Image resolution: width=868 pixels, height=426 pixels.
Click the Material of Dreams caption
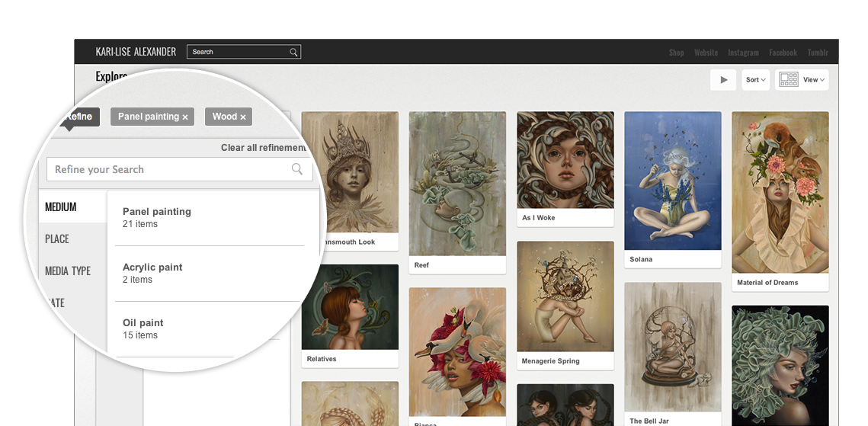(x=767, y=283)
